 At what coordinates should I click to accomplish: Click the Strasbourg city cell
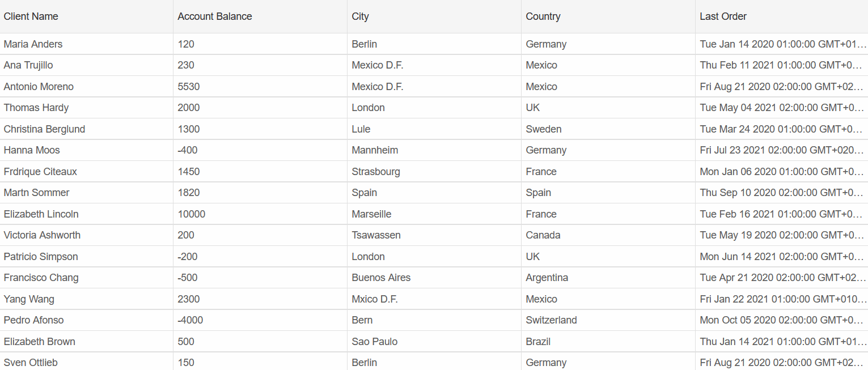(x=376, y=172)
